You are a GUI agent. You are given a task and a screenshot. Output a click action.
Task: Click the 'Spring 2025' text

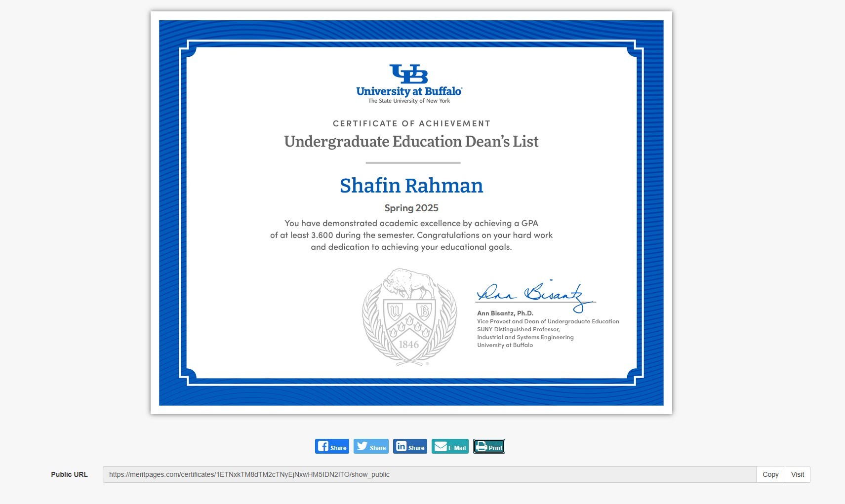point(411,208)
